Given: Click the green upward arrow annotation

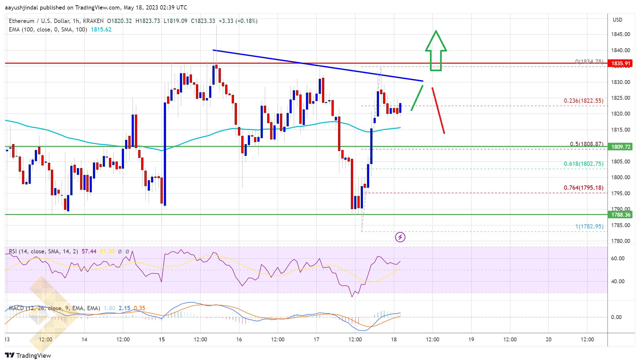Looking at the screenshot, I should (x=436, y=51).
